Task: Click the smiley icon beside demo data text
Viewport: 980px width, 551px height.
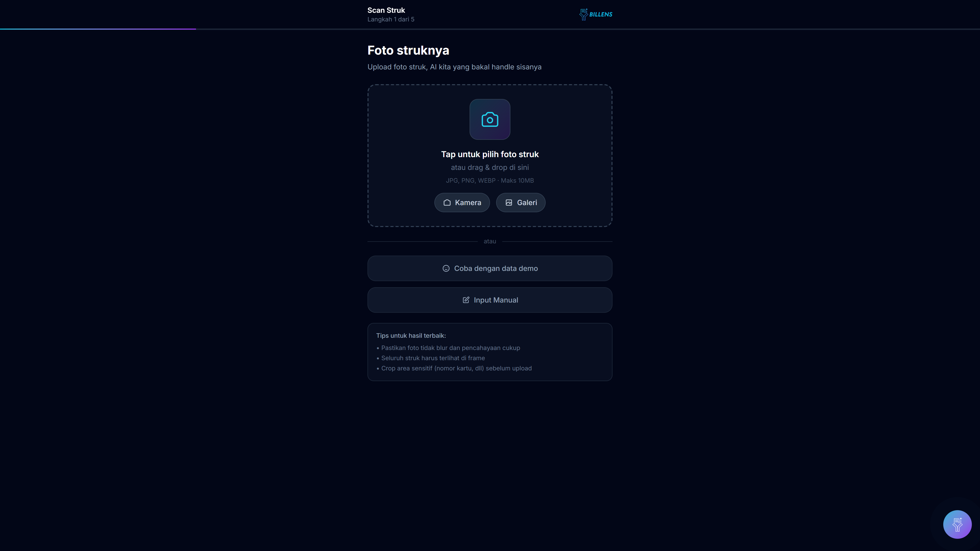Action: [x=446, y=268]
